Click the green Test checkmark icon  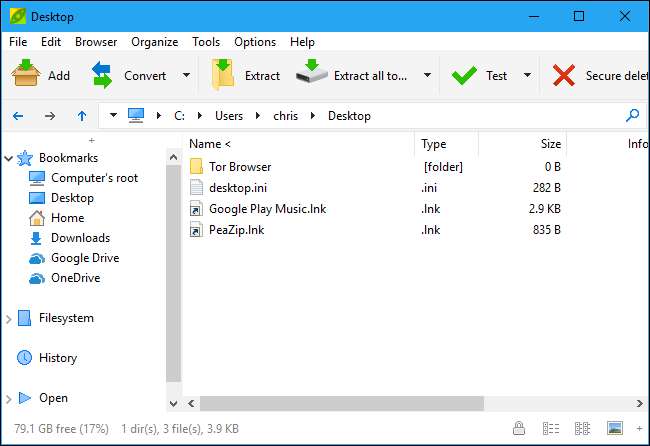(x=464, y=75)
